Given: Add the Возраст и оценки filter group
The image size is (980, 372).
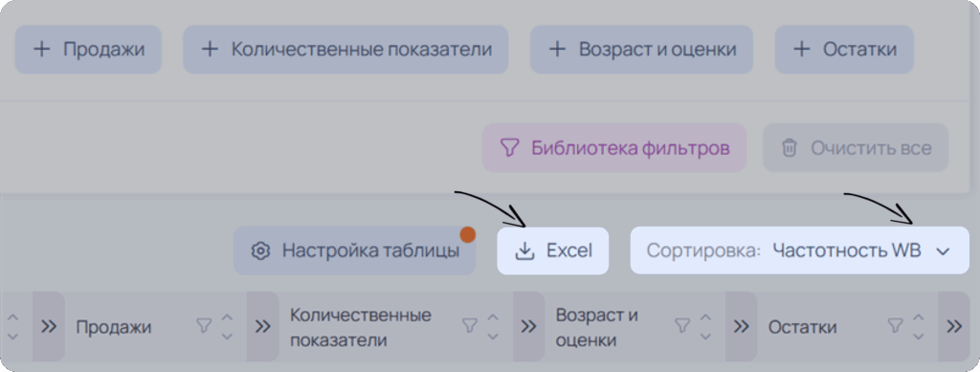Looking at the screenshot, I should [x=642, y=50].
